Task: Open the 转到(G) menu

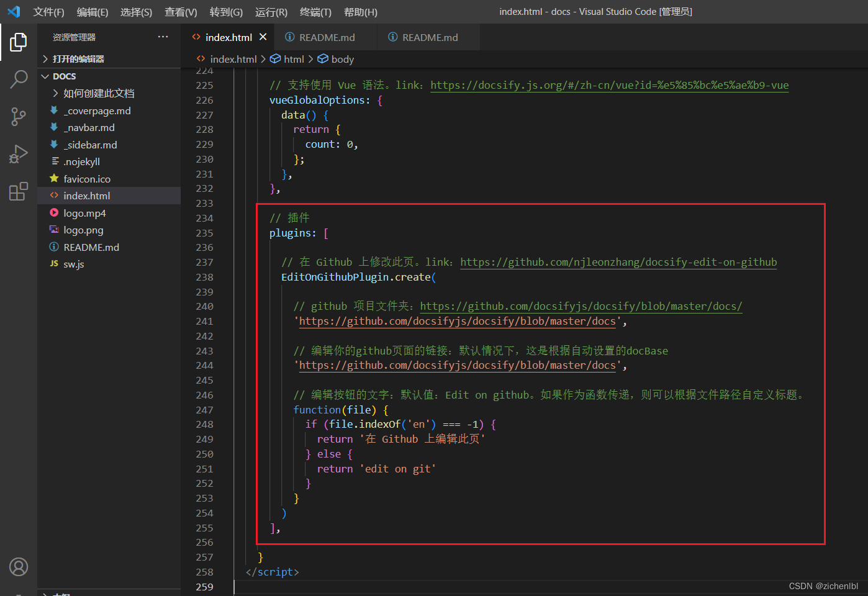Action: [x=226, y=12]
